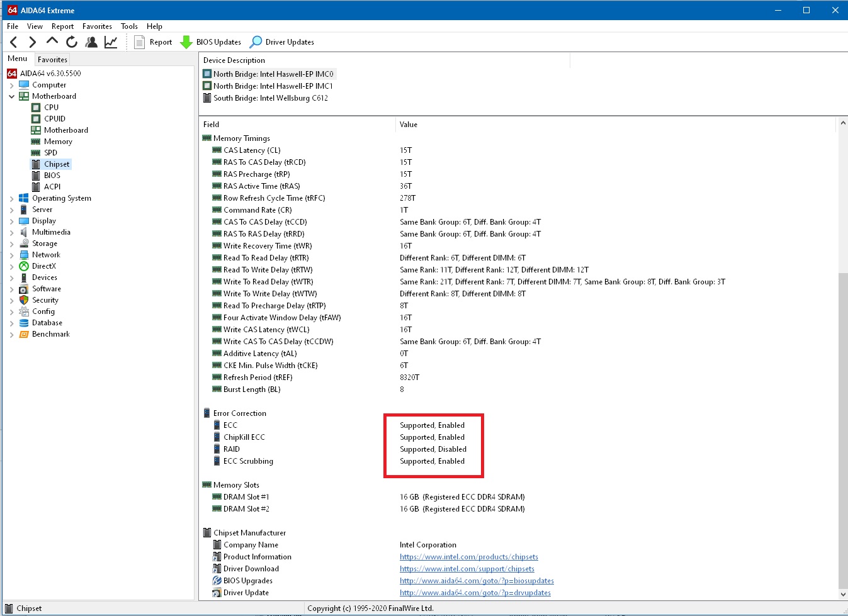The width and height of the screenshot is (848, 616).
Task: Switch to the Menu tab in the sidebar
Action: pos(18,59)
